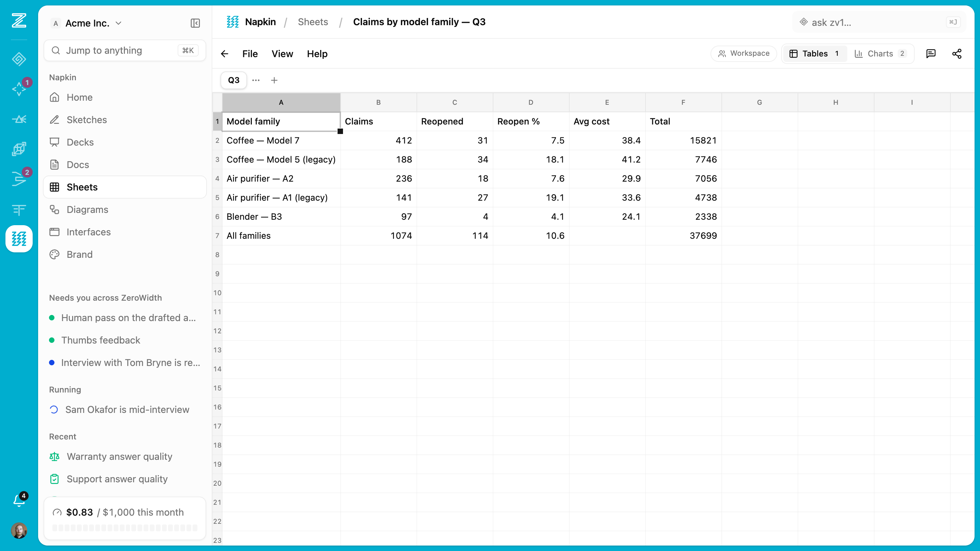Open the cube app icon in left rail

coord(19,149)
